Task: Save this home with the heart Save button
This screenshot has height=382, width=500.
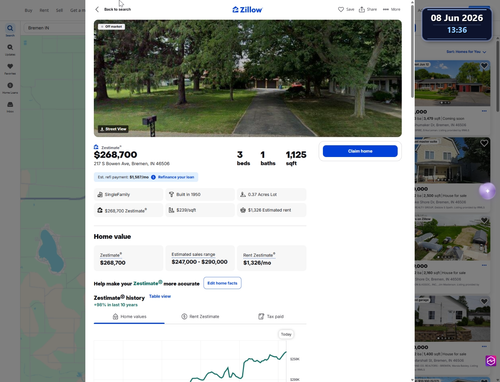Action: pyautogui.click(x=346, y=9)
